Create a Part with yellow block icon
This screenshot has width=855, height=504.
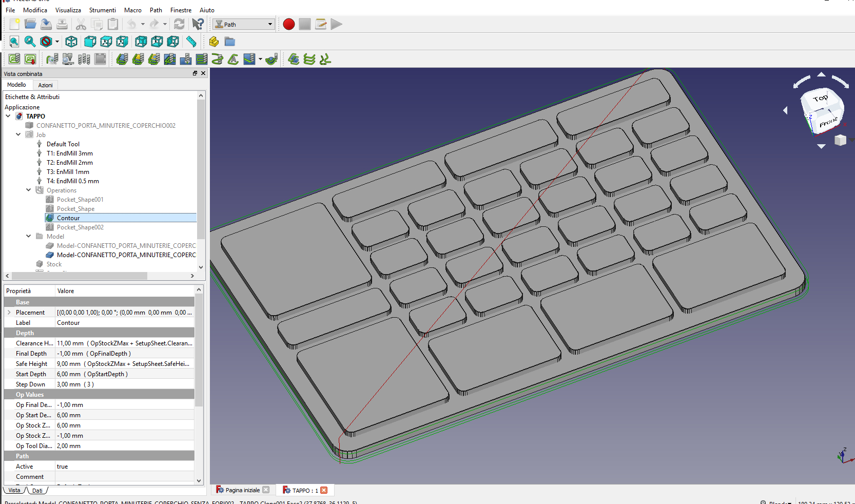(214, 42)
